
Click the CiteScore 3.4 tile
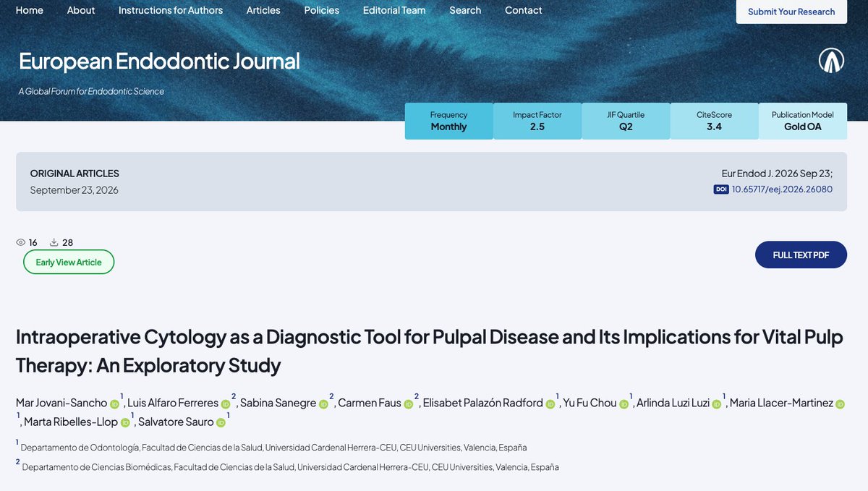[714, 121]
